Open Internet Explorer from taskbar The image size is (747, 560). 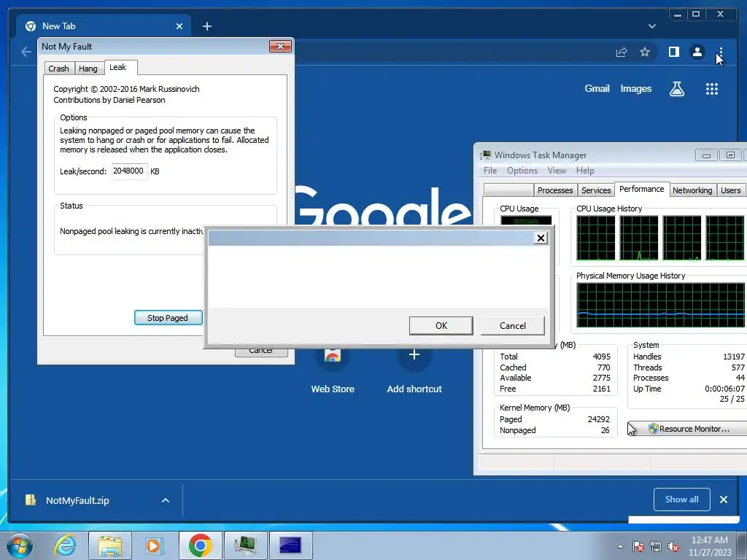(x=65, y=545)
